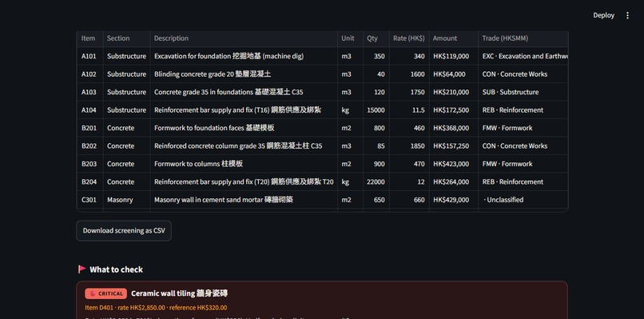Viewport: 644px width, 319px height.
Task: Click the Reinforcement bar (T20) description
Action: (244, 181)
